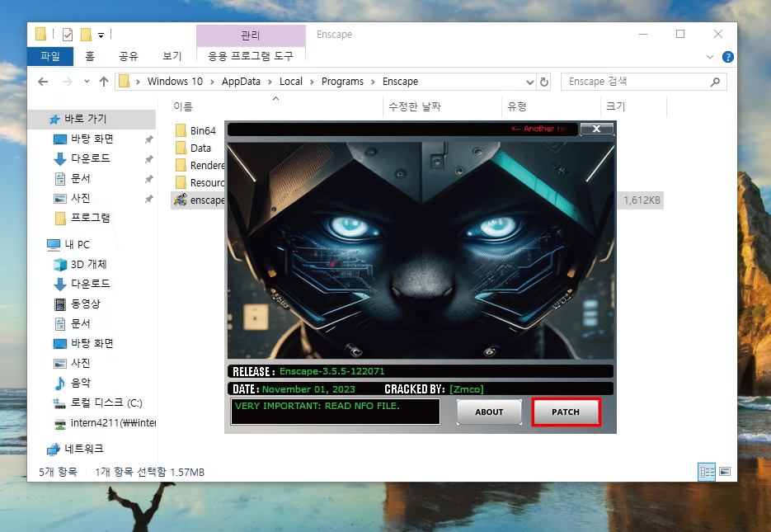Expand the ribbon with chevron
Image resolution: width=771 pixels, height=532 pixels.
[709, 57]
